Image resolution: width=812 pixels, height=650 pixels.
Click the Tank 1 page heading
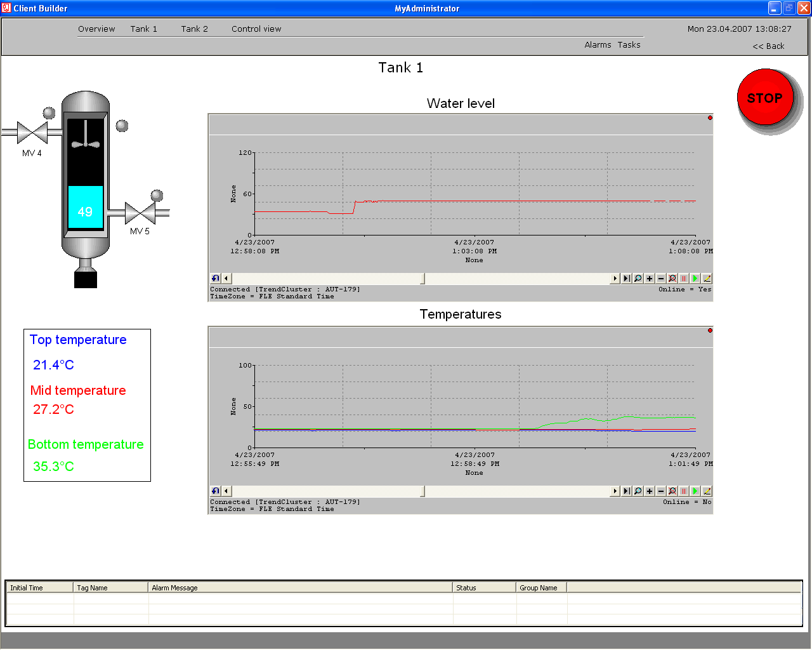click(x=401, y=68)
